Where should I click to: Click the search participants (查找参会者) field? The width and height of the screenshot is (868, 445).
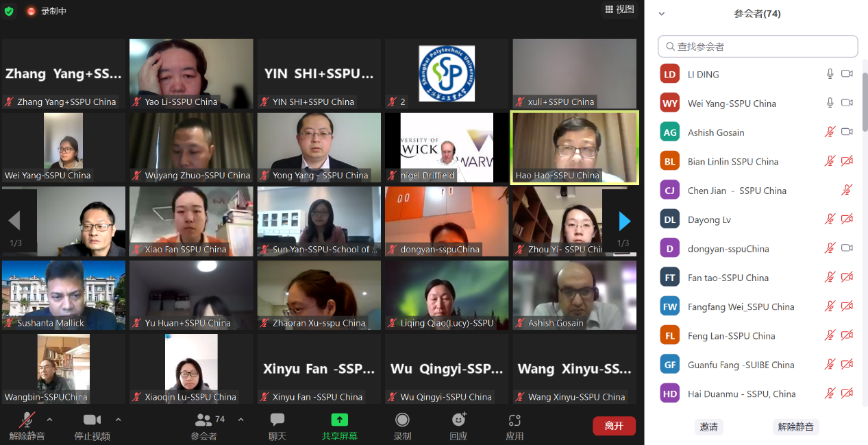758,47
